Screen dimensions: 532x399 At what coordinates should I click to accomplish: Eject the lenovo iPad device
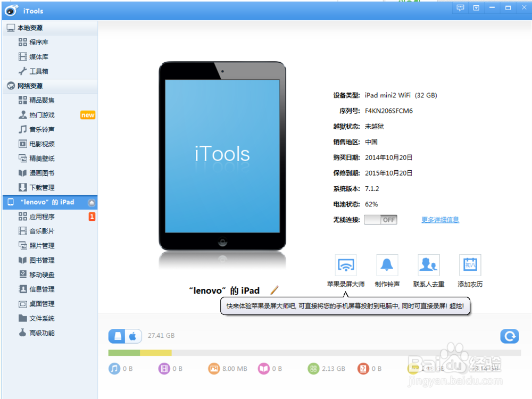pyautogui.click(x=92, y=203)
